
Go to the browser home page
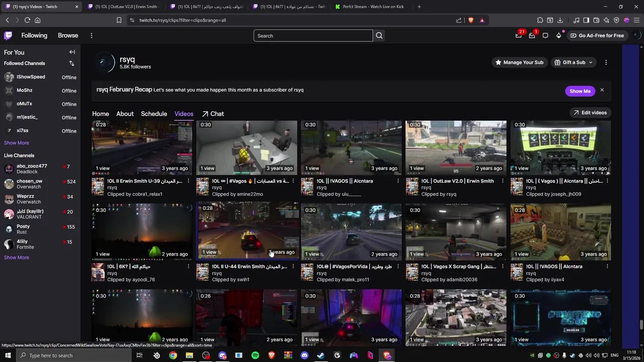[37, 20]
